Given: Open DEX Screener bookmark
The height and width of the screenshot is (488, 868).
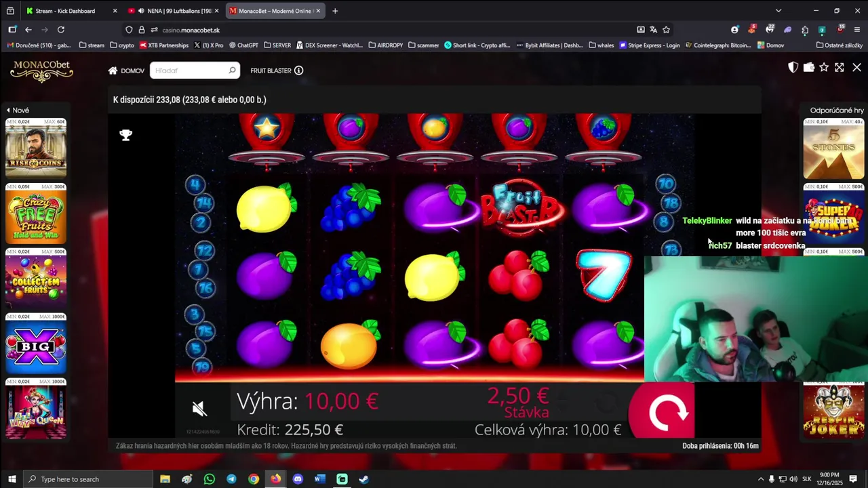Looking at the screenshot, I should pyautogui.click(x=330, y=45).
